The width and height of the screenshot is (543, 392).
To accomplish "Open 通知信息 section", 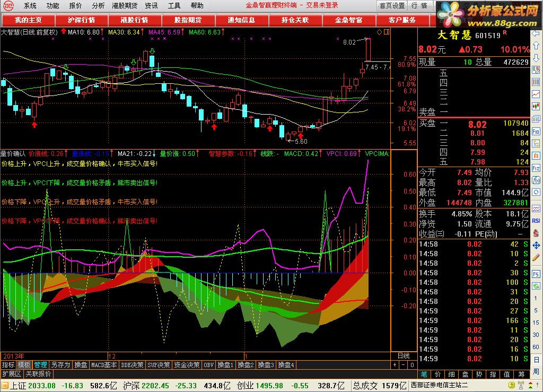I will (242, 20).
